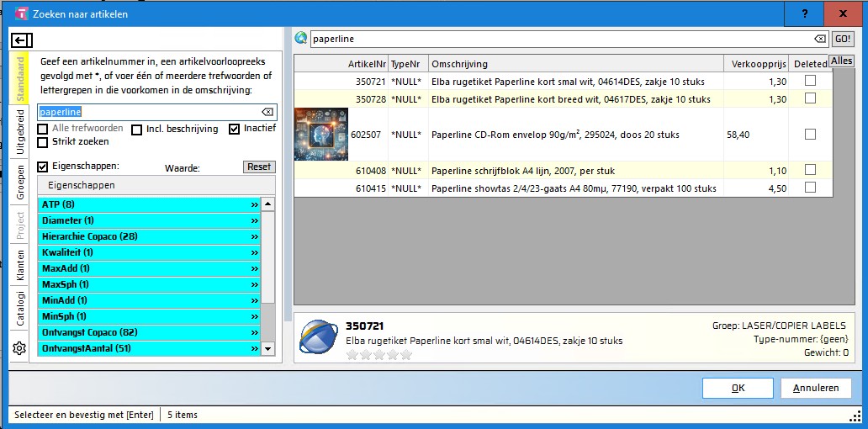Confirm with the OK button
The height and width of the screenshot is (429, 868).
pos(738,388)
